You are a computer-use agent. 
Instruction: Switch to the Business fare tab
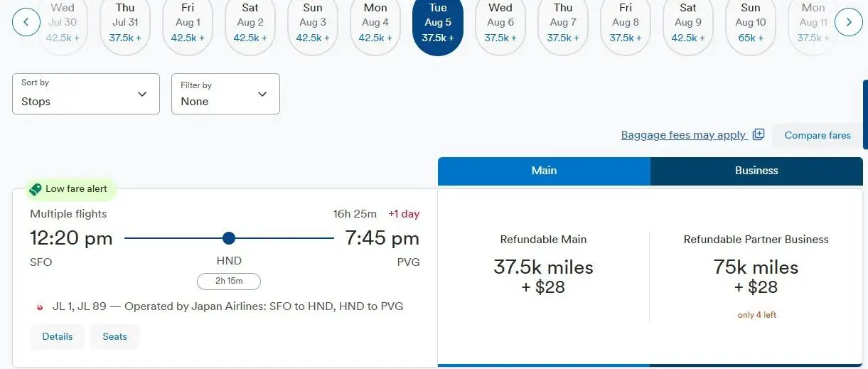(756, 171)
